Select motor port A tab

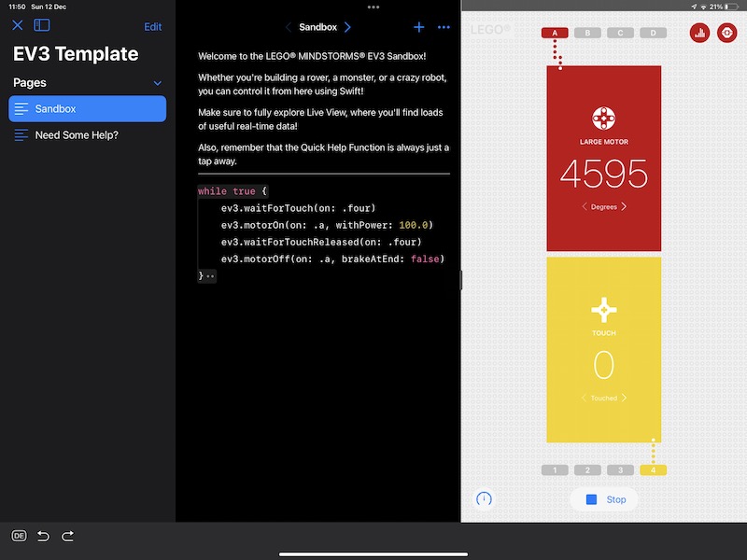(x=555, y=33)
